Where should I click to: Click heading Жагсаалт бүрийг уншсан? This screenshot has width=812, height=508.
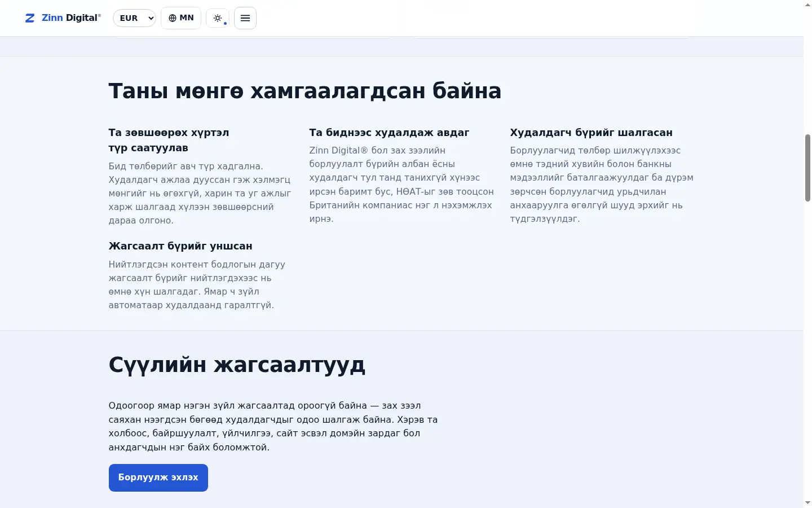point(180,246)
